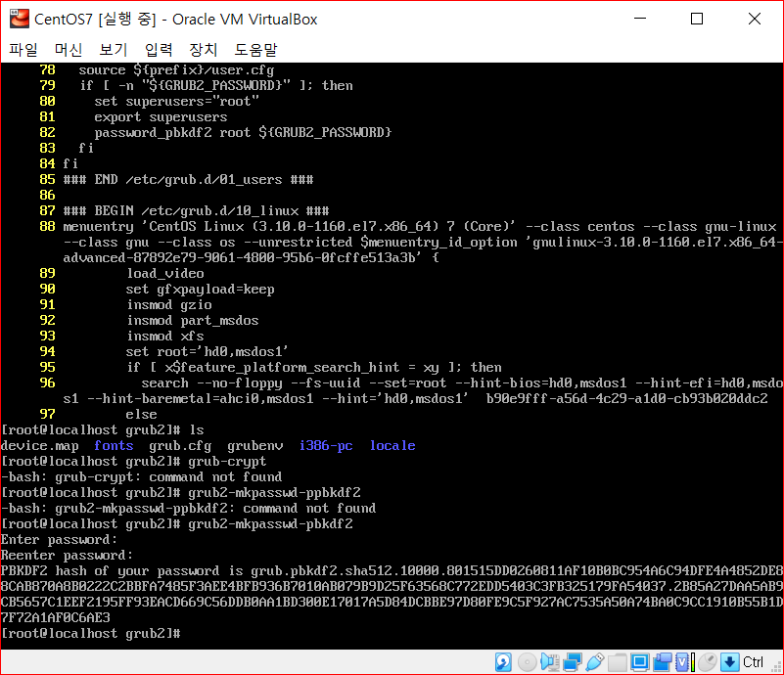Open the 파일 menu
The image size is (784, 675).
point(23,50)
